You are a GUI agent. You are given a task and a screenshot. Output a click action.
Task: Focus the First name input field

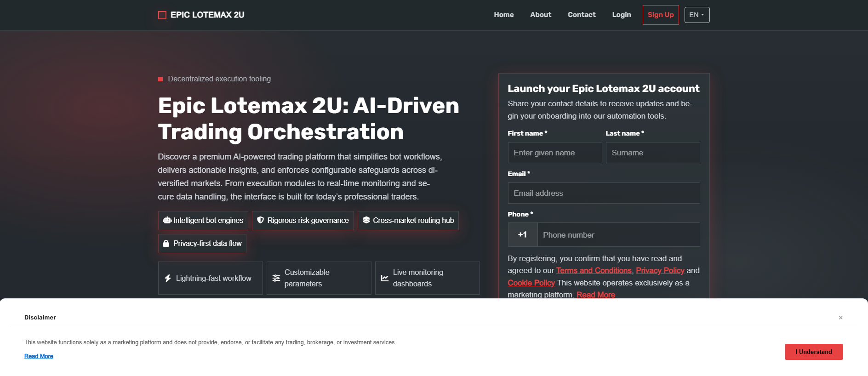click(555, 153)
